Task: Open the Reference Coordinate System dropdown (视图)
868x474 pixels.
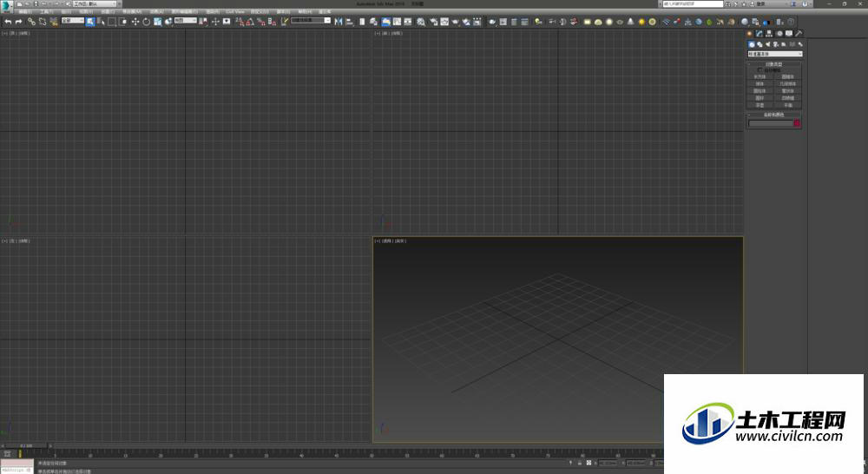Action: pos(186,21)
